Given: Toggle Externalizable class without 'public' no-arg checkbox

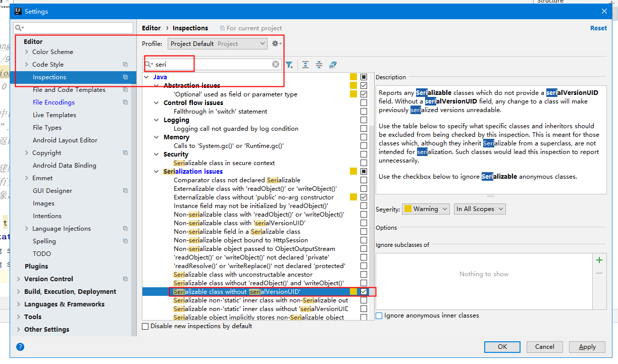Looking at the screenshot, I should click(364, 197).
